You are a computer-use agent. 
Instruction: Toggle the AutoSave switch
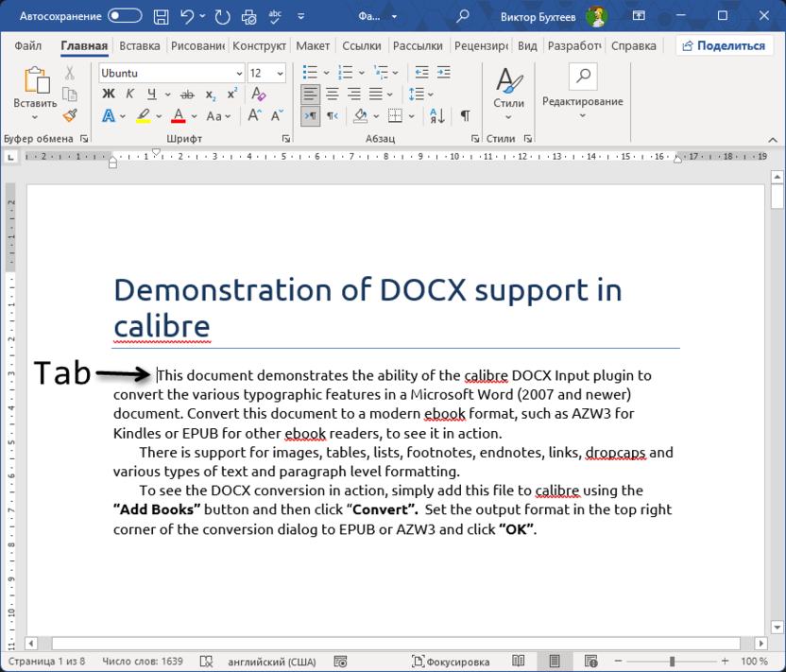[125, 16]
